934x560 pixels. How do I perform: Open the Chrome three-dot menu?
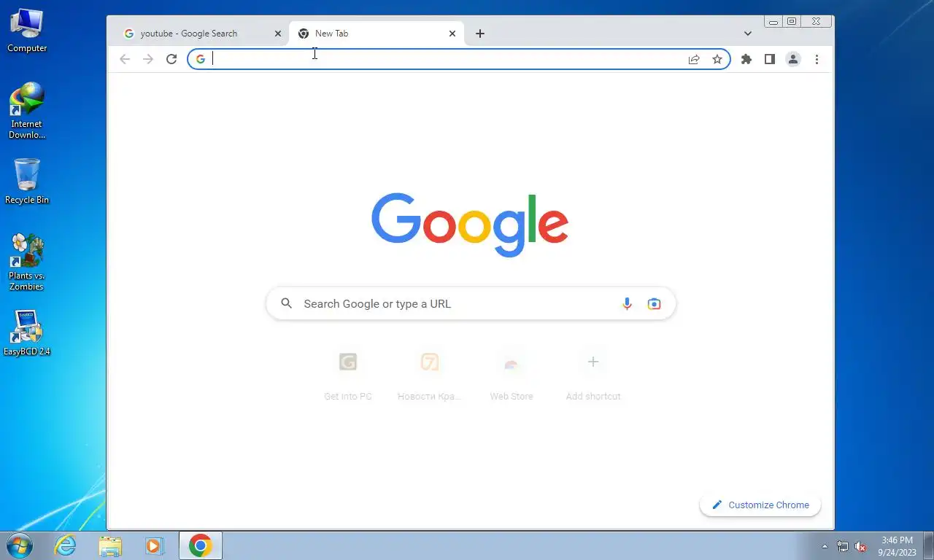(817, 59)
